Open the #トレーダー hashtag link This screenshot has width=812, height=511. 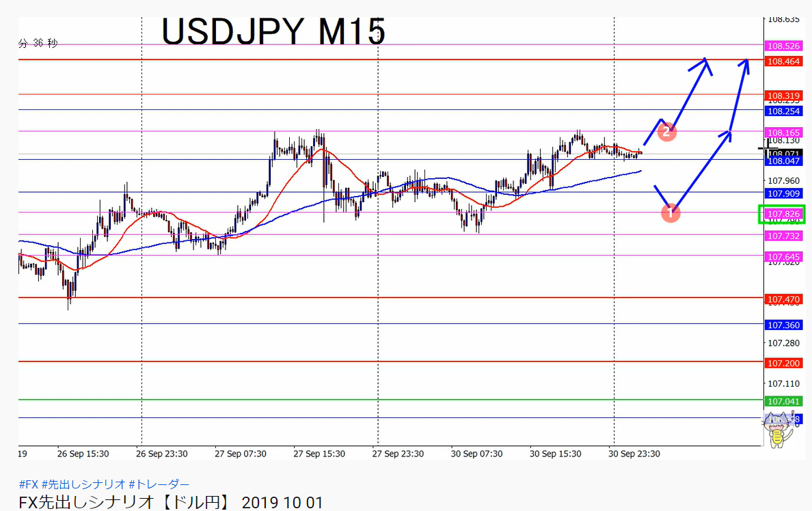pos(159,484)
